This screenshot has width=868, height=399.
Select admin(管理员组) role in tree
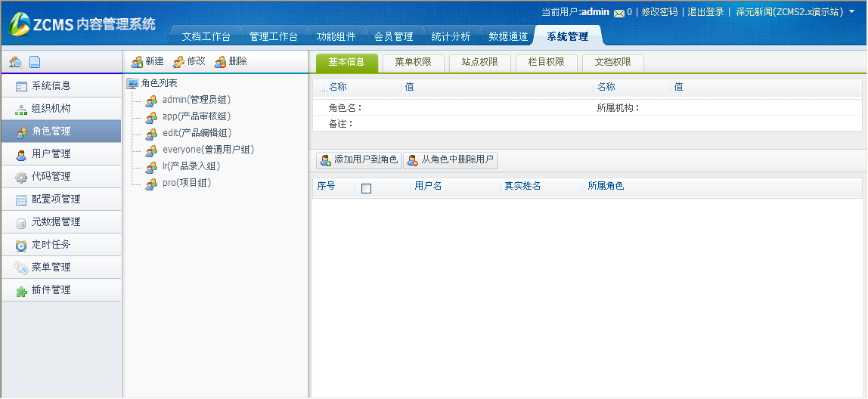click(x=196, y=100)
